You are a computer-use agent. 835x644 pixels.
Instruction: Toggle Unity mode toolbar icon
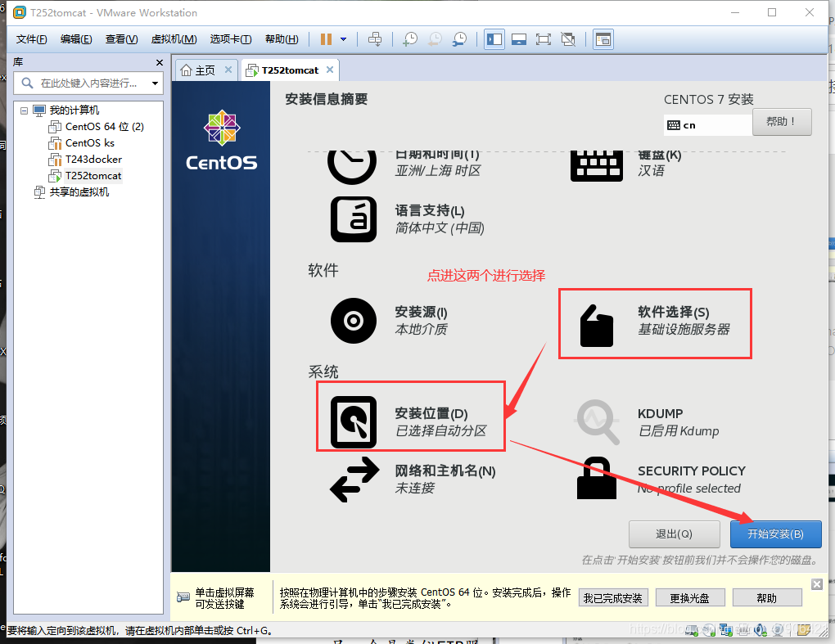(x=568, y=38)
